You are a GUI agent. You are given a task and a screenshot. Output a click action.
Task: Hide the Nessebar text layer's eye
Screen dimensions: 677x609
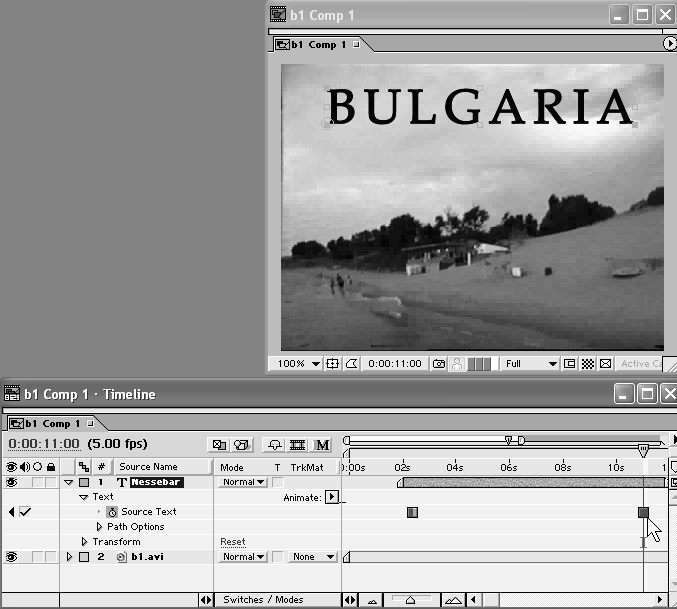pyautogui.click(x=13, y=482)
